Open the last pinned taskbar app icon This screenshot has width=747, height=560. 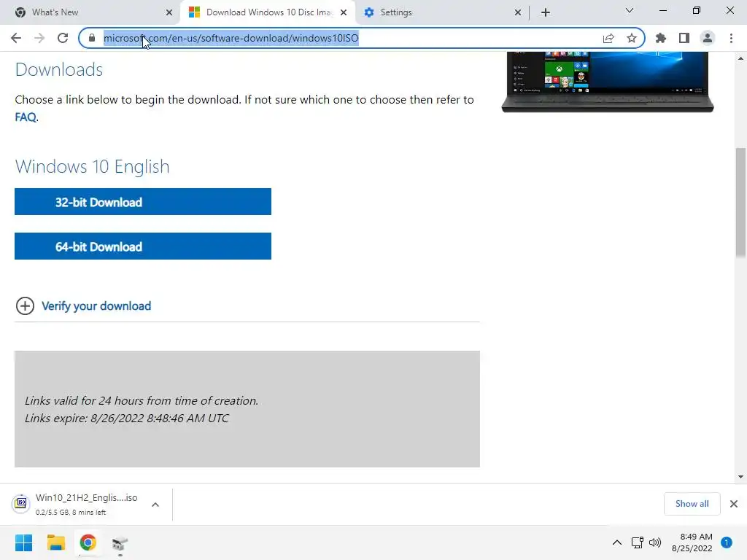(x=120, y=542)
